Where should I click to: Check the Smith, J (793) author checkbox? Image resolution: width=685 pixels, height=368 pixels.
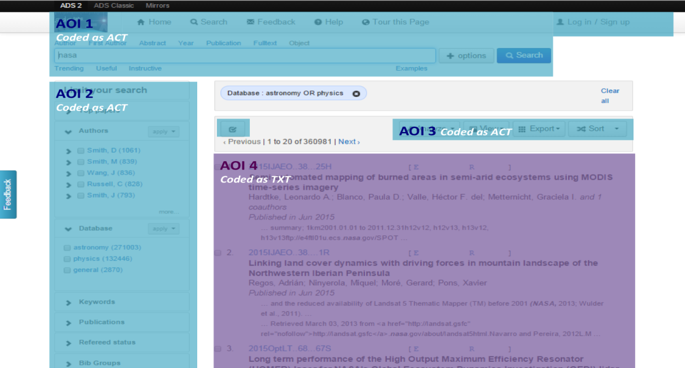click(x=81, y=196)
